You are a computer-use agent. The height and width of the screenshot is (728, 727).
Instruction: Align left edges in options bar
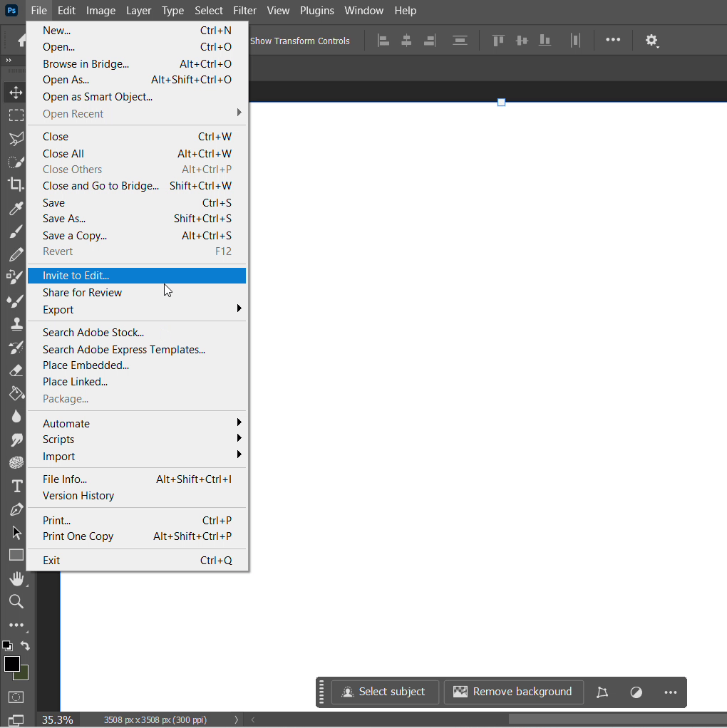(383, 41)
